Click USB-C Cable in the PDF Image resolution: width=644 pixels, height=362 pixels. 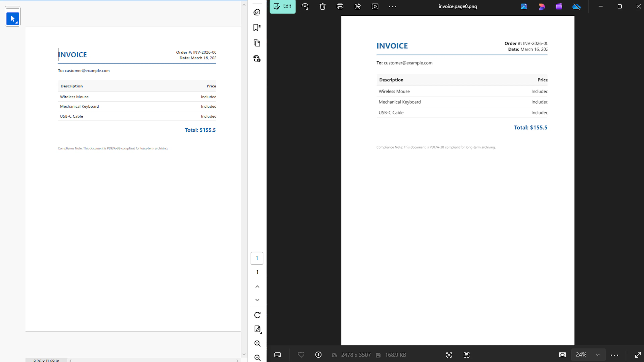[71, 116]
